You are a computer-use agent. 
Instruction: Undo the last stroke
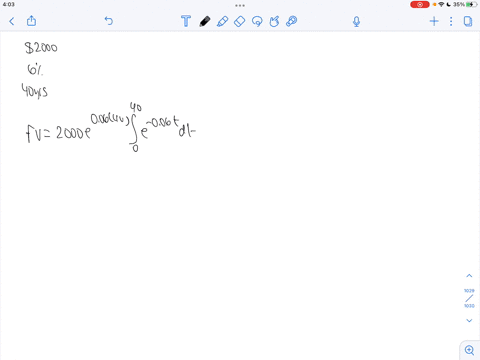[x=109, y=21]
